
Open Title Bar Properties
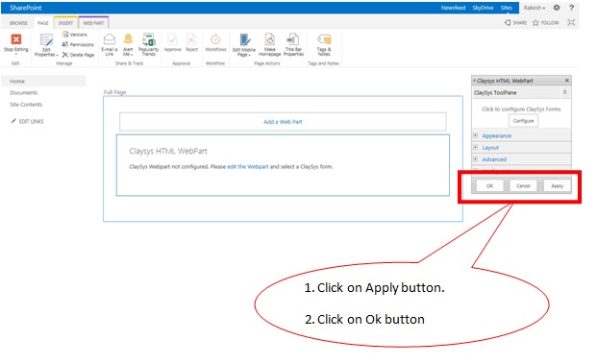[293, 44]
